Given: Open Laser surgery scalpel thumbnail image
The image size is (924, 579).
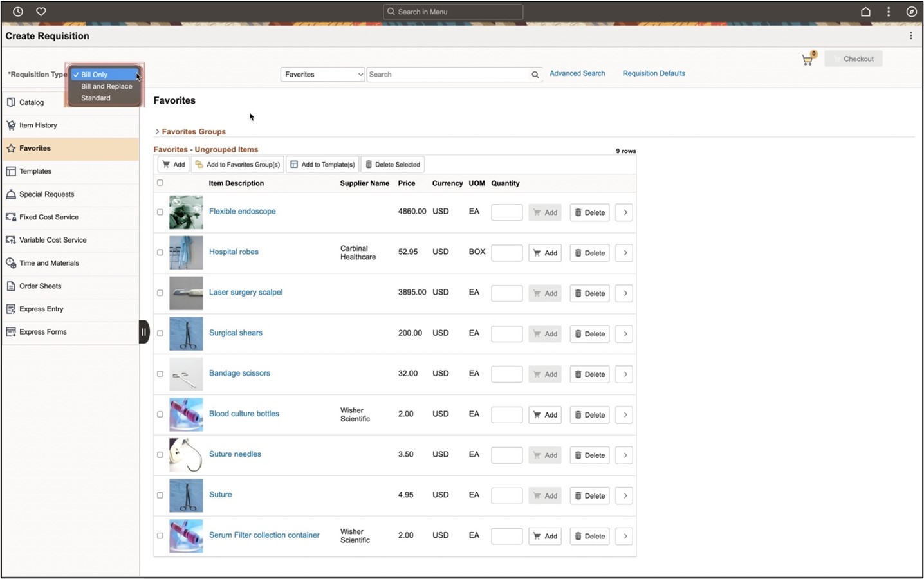Looking at the screenshot, I should click(186, 293).
